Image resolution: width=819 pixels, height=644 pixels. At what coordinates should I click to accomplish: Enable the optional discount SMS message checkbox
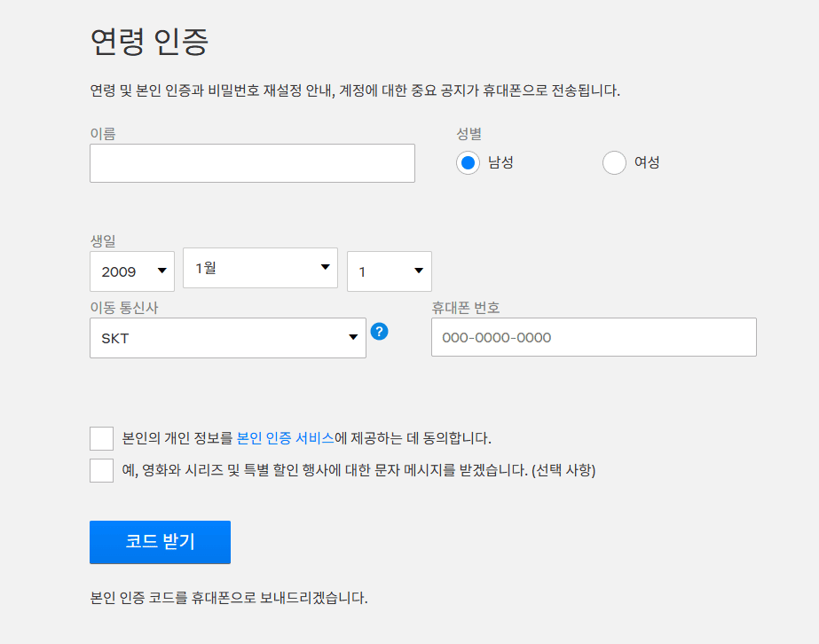(101, 470)
